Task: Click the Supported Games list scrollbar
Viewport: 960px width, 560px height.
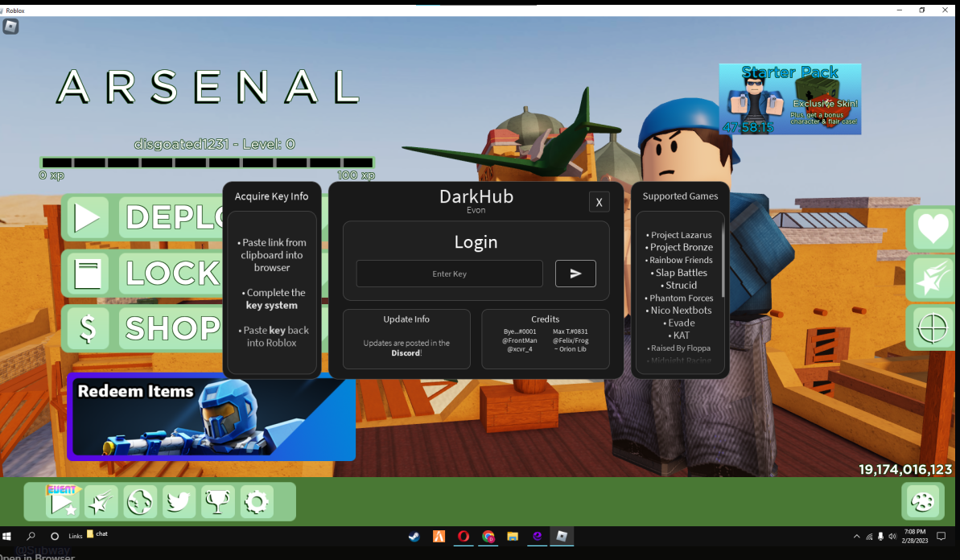Action: (723, 260)
